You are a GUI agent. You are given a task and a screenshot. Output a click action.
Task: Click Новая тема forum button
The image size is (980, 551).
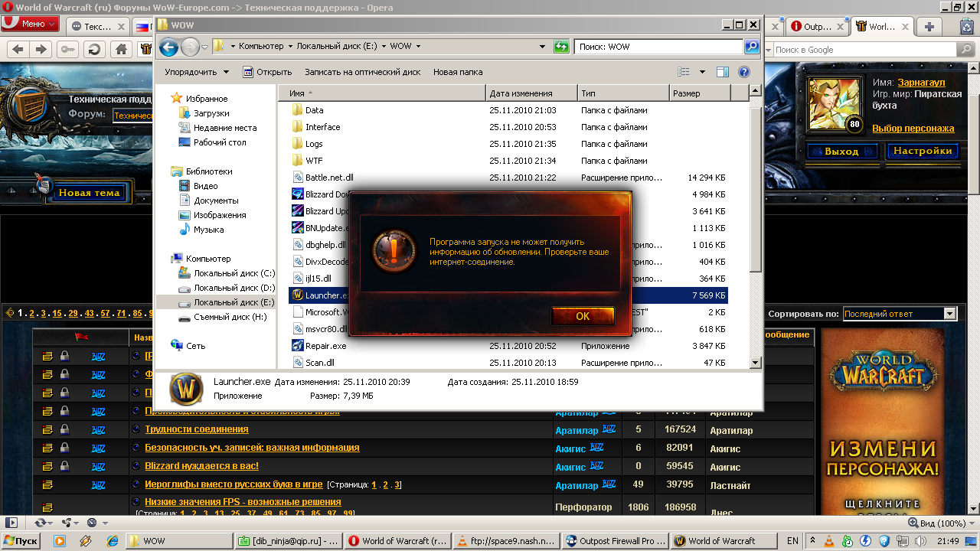[x=89, y=193]
